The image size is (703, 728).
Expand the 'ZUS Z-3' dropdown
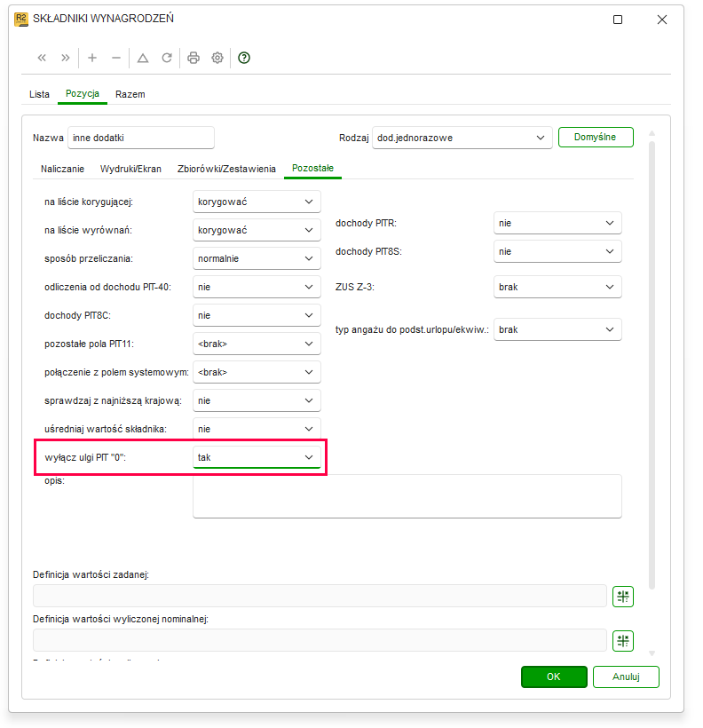[x=557, y=287]
